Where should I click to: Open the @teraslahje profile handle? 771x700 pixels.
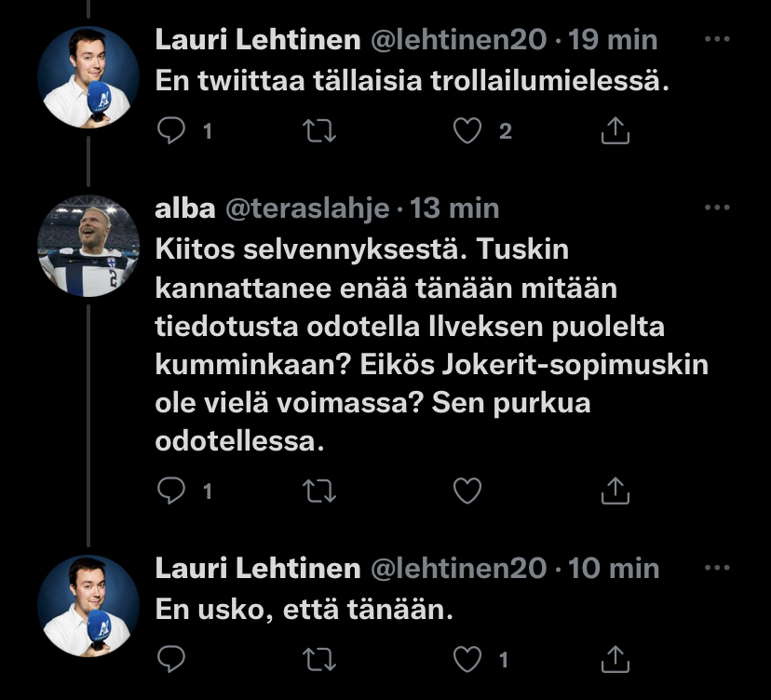(307, 208)
